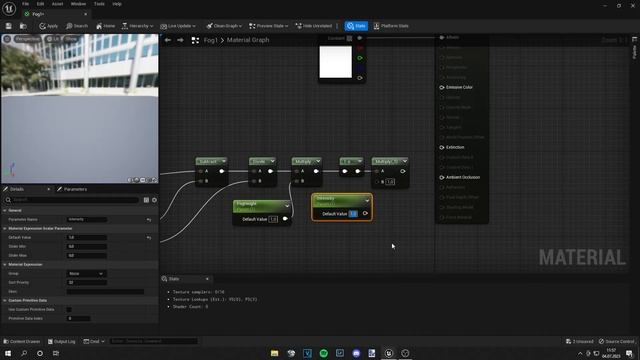Open the Window menu
The height and width of the screenshot is (360, 640).
(x=78, y=4)
